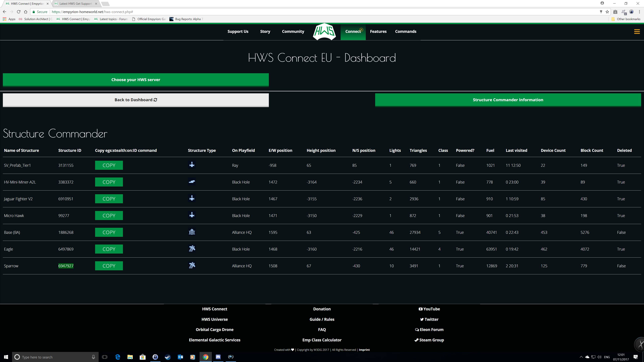The height and width of the screenshot is (362, 644).
Task: Open the Chrome three-dot menu
Action: [x=639, y=12]
